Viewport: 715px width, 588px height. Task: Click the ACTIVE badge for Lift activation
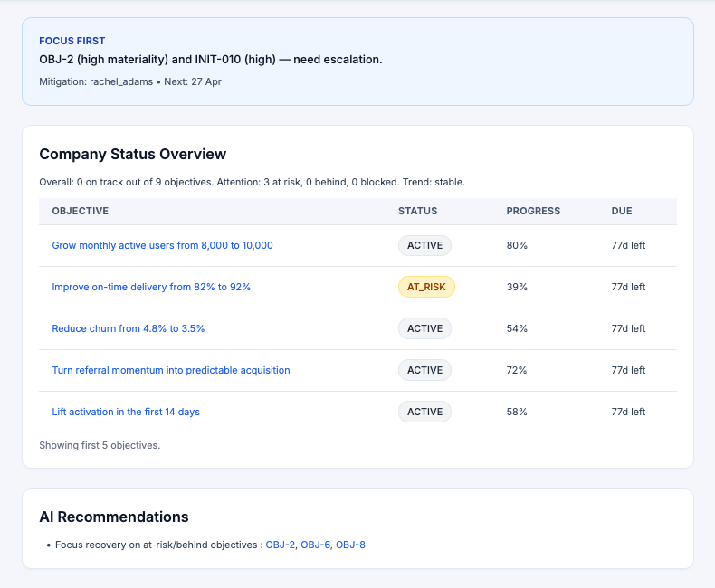[x=424, y=412]
